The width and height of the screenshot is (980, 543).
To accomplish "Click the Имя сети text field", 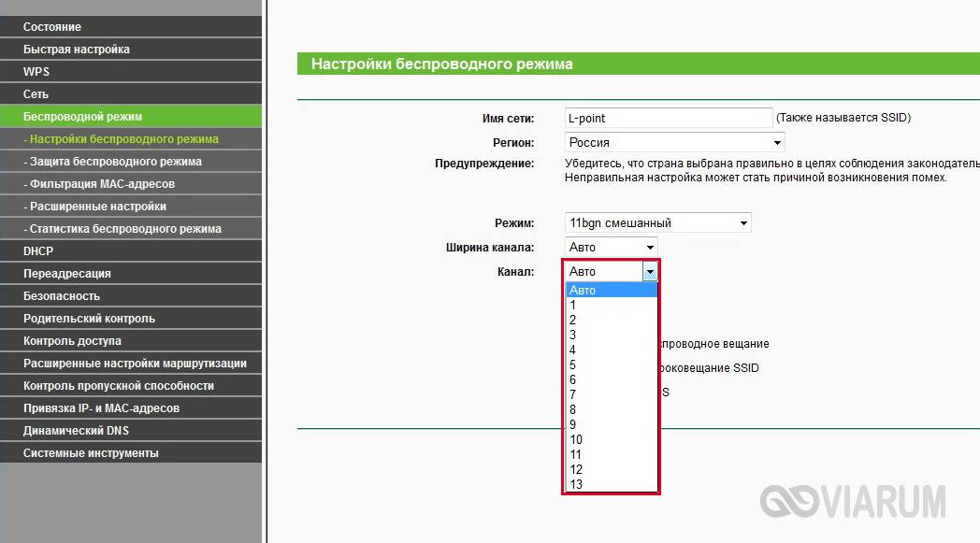I will [668, 119].
